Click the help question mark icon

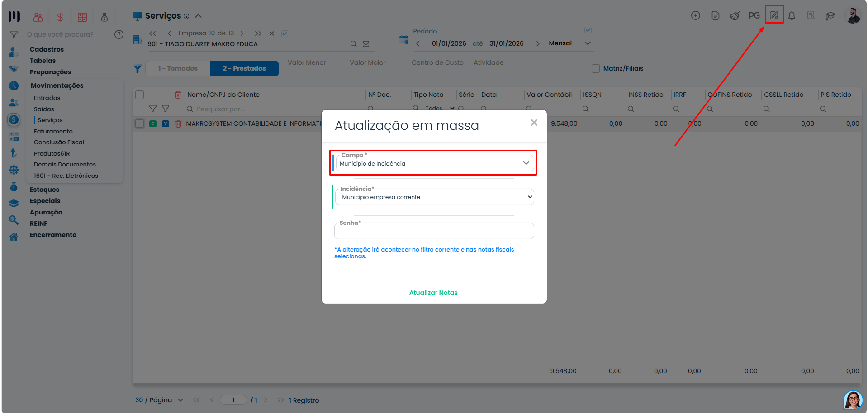(x=119, y=34)
